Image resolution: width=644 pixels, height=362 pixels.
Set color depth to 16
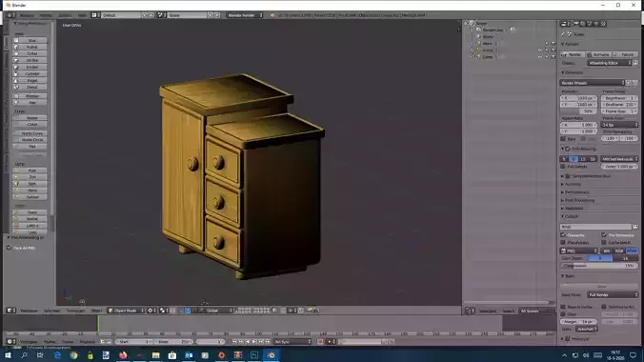pyautogui.click(x=626, y=258)
